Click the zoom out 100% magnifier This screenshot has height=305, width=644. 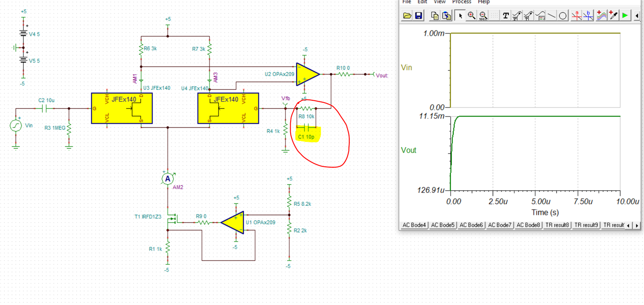(x=483, y=16)
